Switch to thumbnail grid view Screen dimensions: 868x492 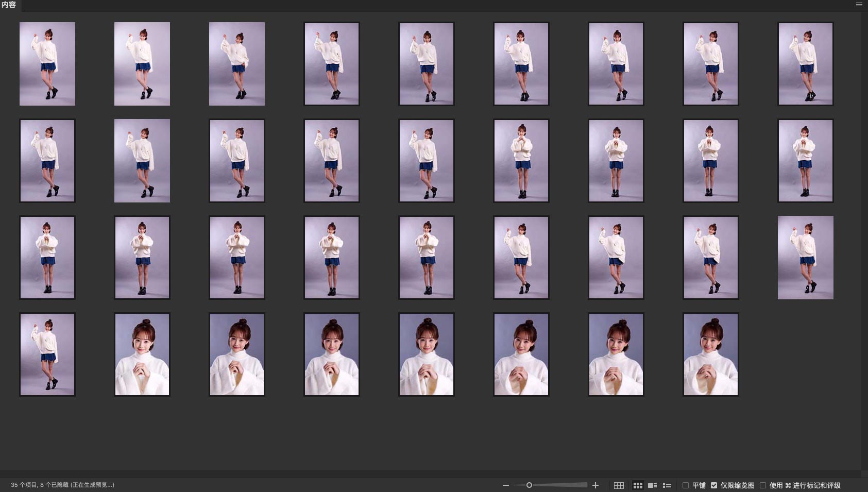pyautogui.click(x=638, y=485)
